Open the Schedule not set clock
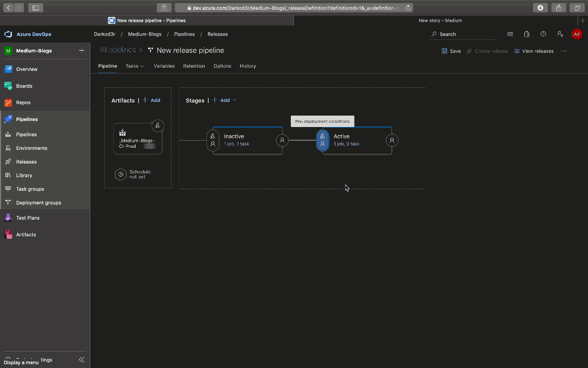Viewport: 588px width, 368px height. click(121, 174)
